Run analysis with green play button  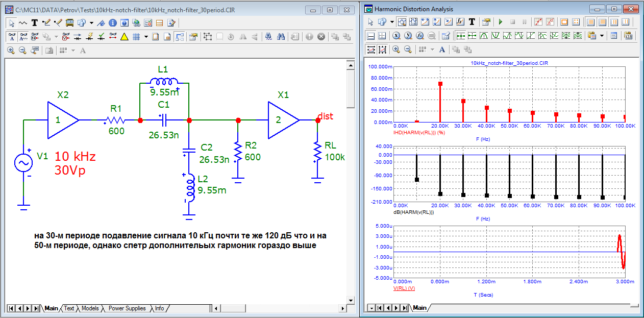point(501,22)
